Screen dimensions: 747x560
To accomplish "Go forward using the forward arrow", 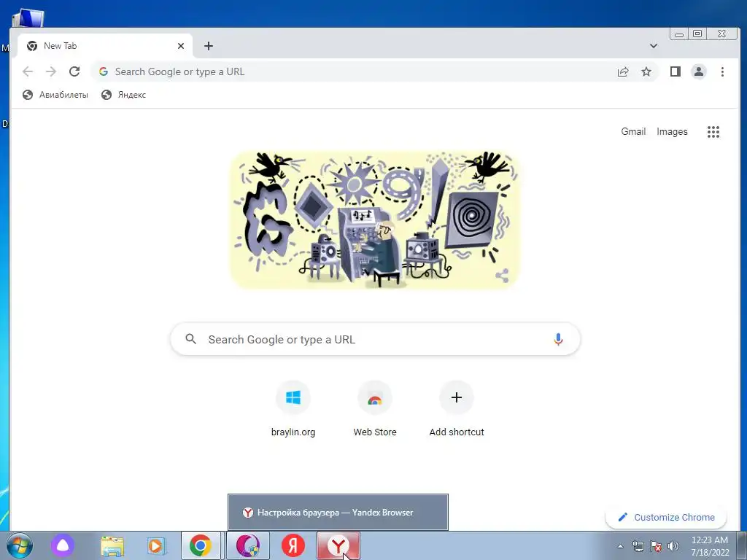I will point(51,72).
